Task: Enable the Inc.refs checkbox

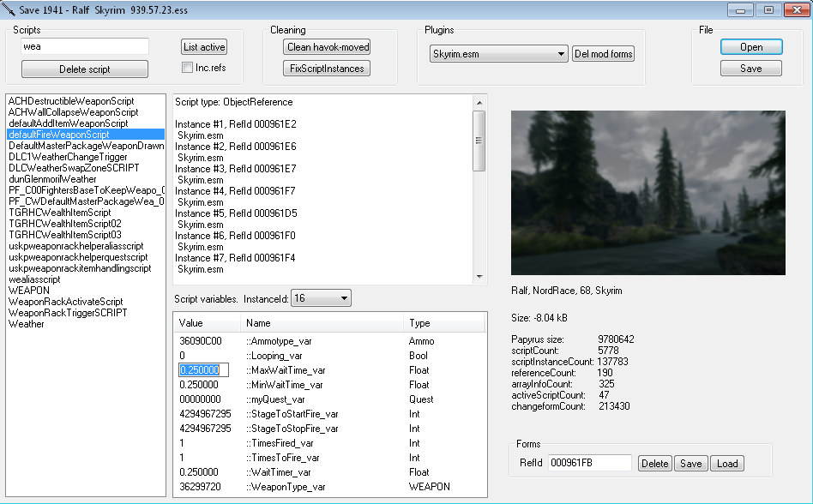Action: [187, 68]
